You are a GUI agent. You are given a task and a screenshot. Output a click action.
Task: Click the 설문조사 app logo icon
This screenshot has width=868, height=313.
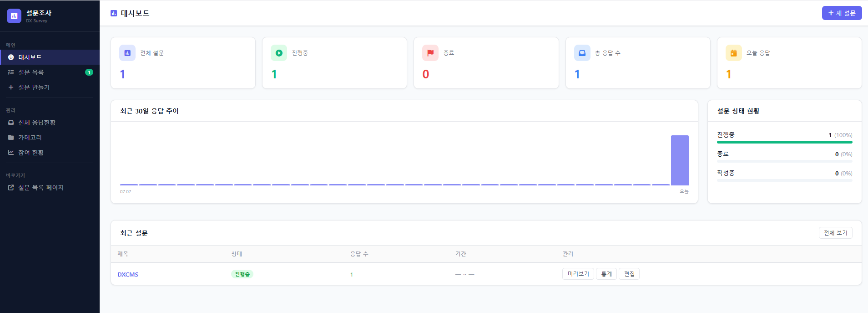[x=14, y=16]
